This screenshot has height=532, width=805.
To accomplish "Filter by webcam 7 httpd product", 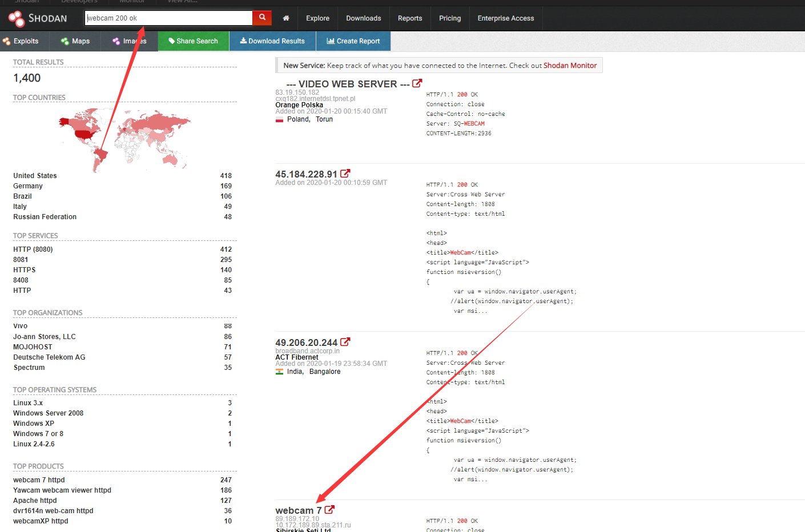I will pos(39,480).
